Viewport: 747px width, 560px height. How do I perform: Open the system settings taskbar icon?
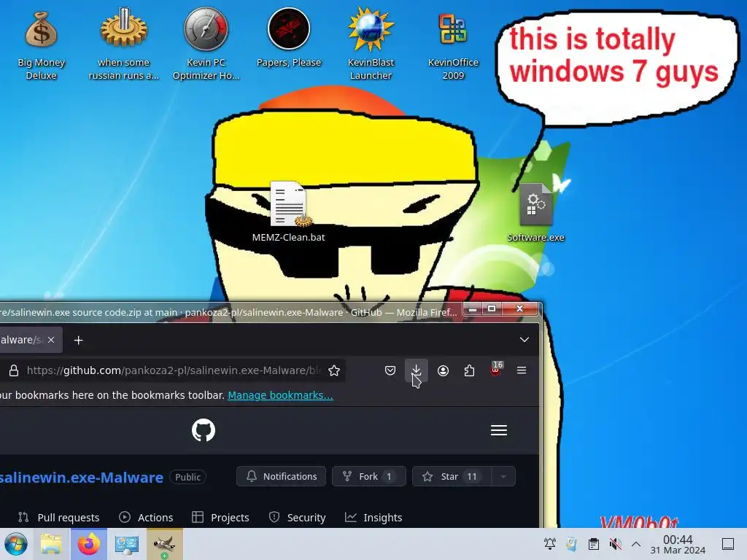pyautogui.click(x=127, y=544)
